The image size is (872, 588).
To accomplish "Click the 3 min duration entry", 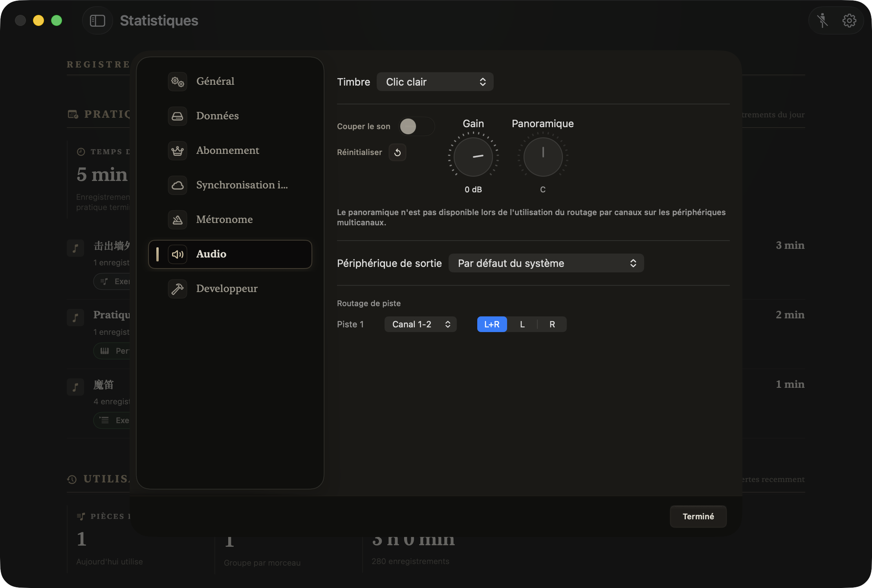I will 790,245.
